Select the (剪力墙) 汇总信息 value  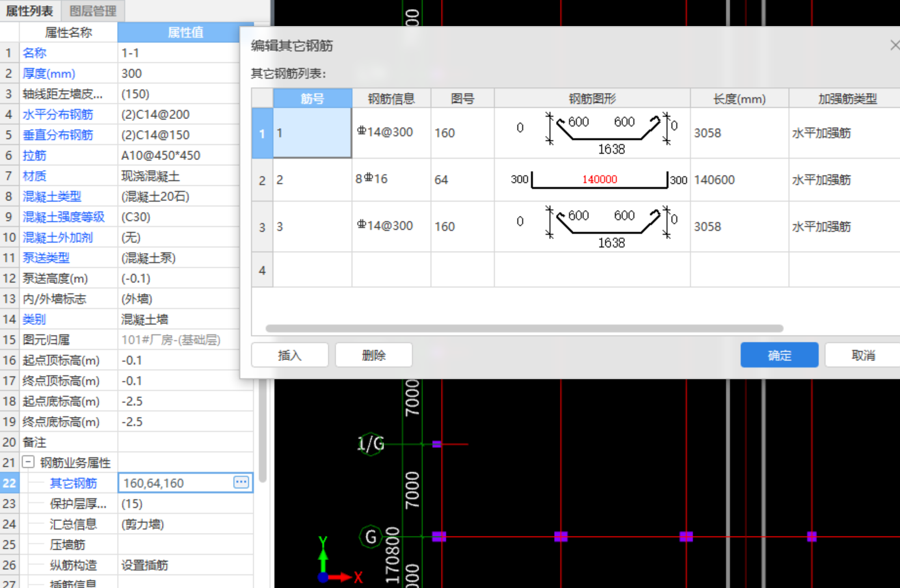185,524
